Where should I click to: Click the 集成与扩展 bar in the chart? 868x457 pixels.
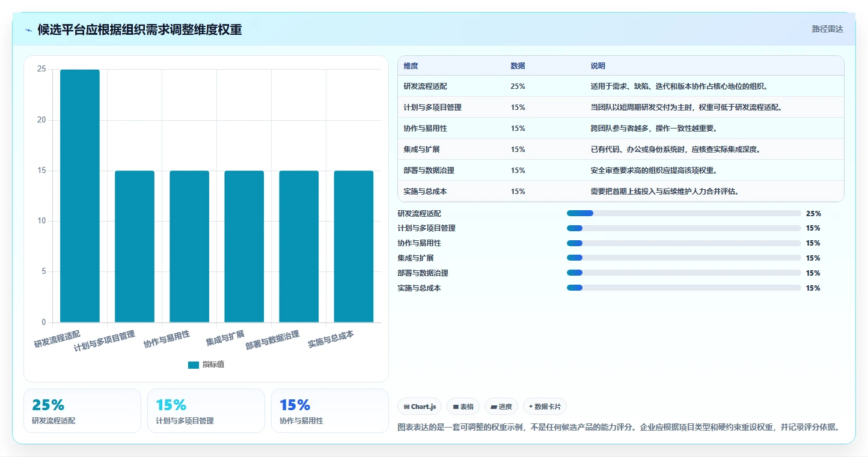[244, 246]
